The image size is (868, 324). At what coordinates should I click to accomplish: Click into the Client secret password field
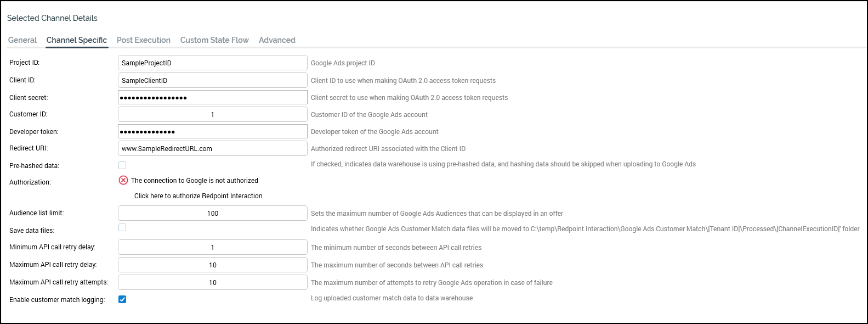point(212,97)
